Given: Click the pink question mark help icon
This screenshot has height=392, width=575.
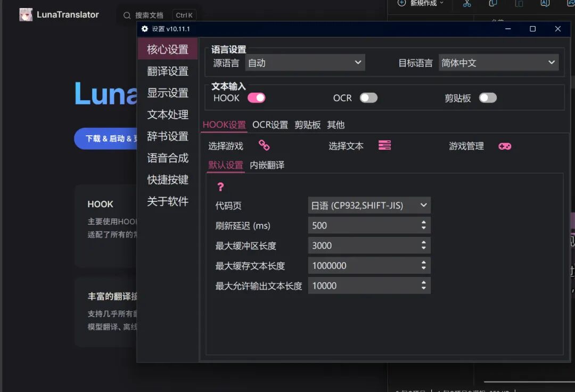Looking at the screenshot, I should click(220, 187).
